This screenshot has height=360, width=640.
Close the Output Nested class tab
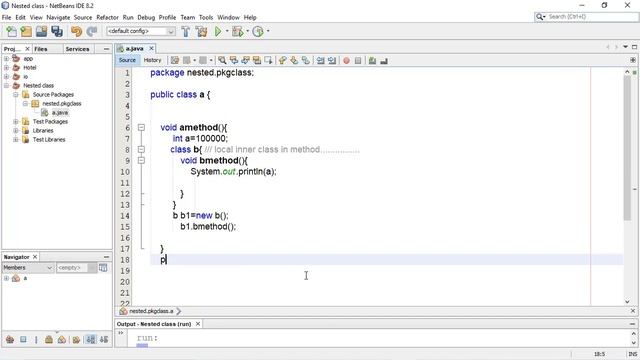[x=198, y=324]
